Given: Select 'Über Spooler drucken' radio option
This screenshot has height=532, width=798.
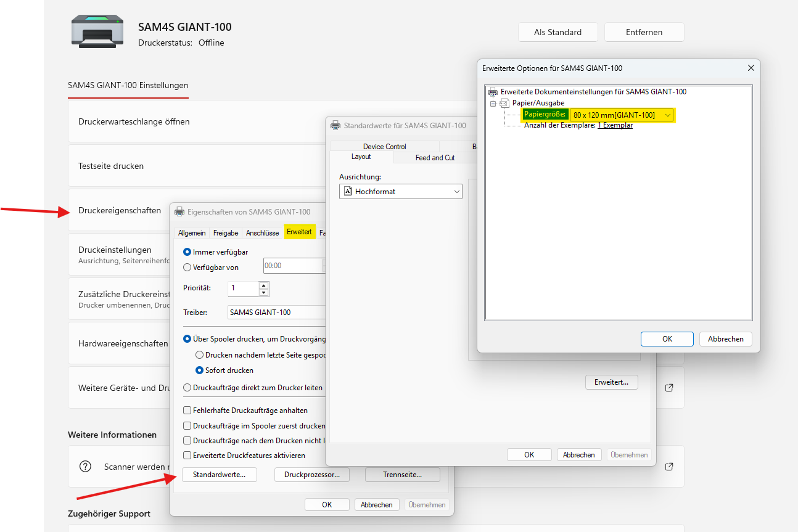Looking at the screenshot, I should (188, 339).
